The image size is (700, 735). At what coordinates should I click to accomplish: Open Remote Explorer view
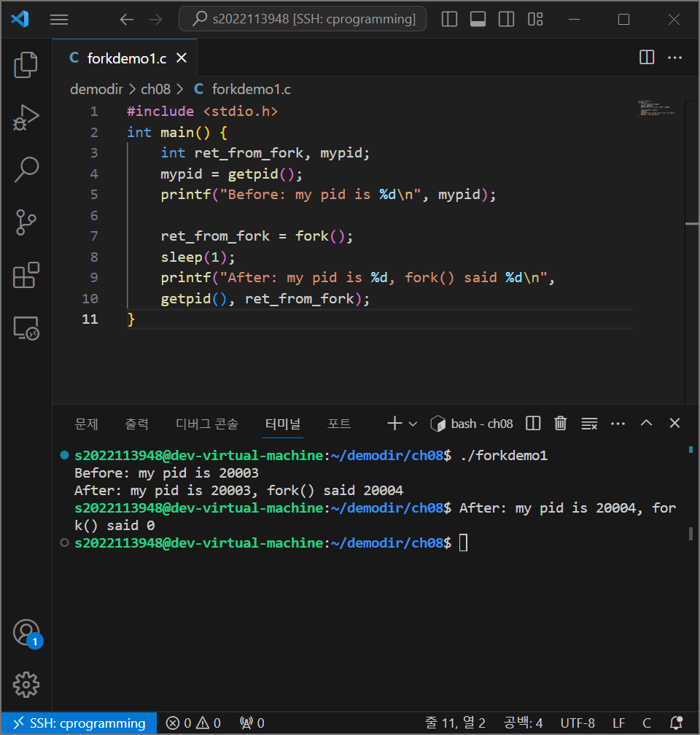[26, 327]
